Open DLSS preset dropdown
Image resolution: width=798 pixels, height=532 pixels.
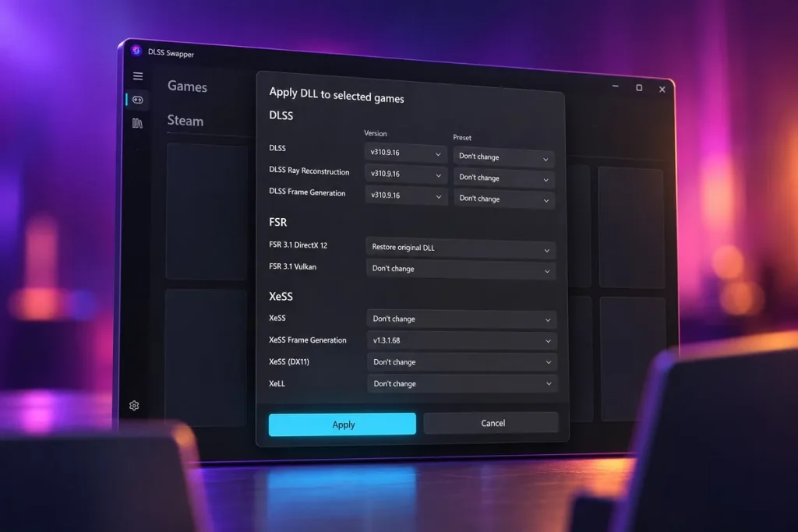point(503,157)
